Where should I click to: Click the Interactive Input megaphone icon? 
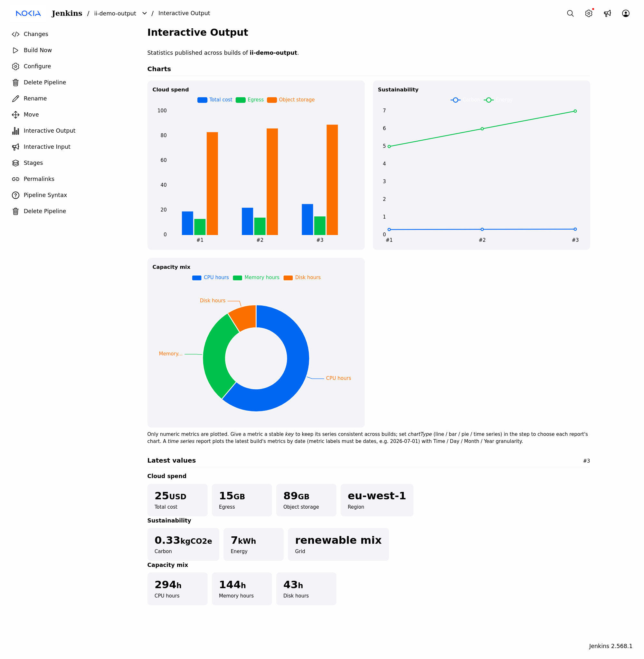pos(15,147)
